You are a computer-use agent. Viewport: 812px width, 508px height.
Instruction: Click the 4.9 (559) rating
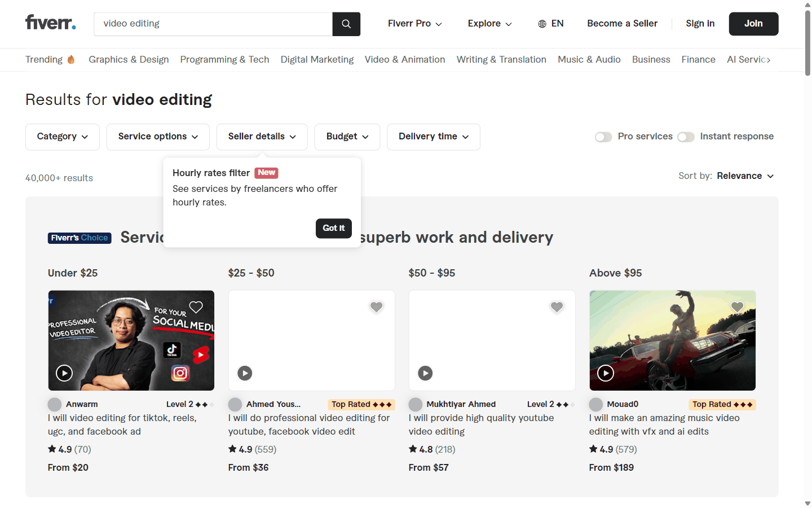(x=252, y=450)
